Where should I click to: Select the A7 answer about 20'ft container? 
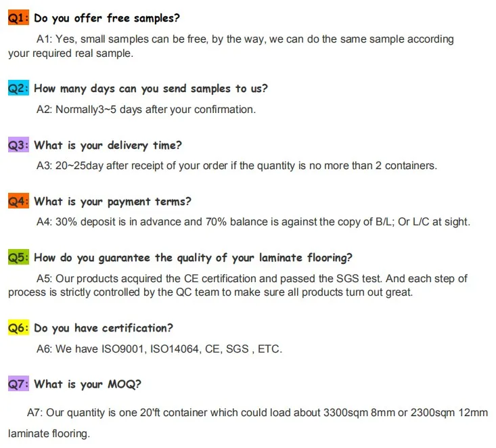257,412
